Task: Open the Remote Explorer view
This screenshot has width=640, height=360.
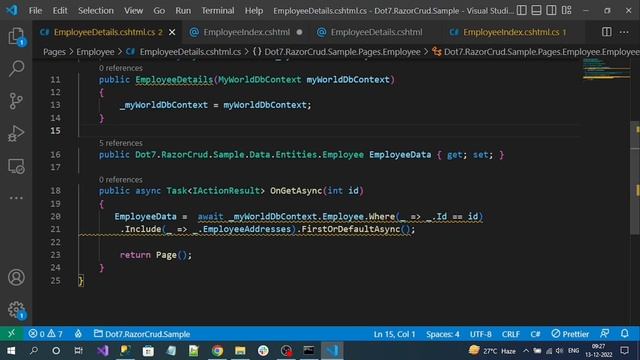Action: point(16,166)
